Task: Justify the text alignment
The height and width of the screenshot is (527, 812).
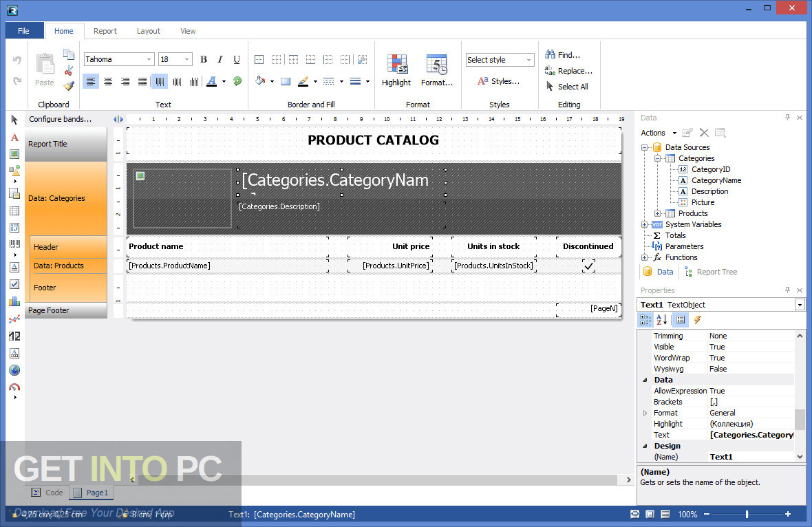Action: point(142,82)
